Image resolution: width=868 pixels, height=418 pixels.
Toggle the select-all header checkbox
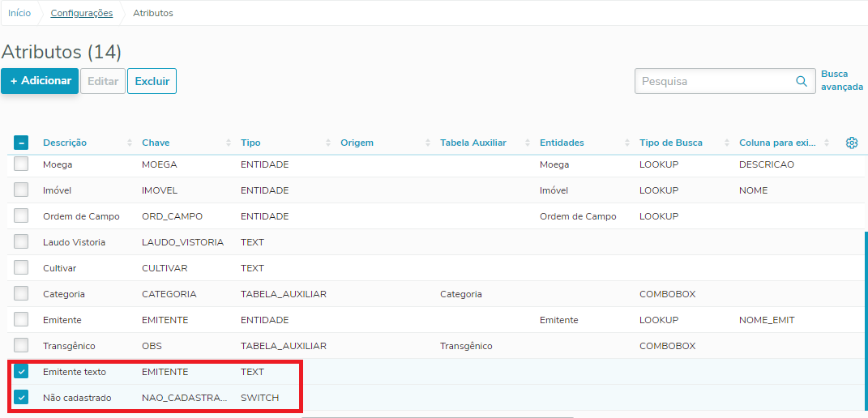(21, 143)
